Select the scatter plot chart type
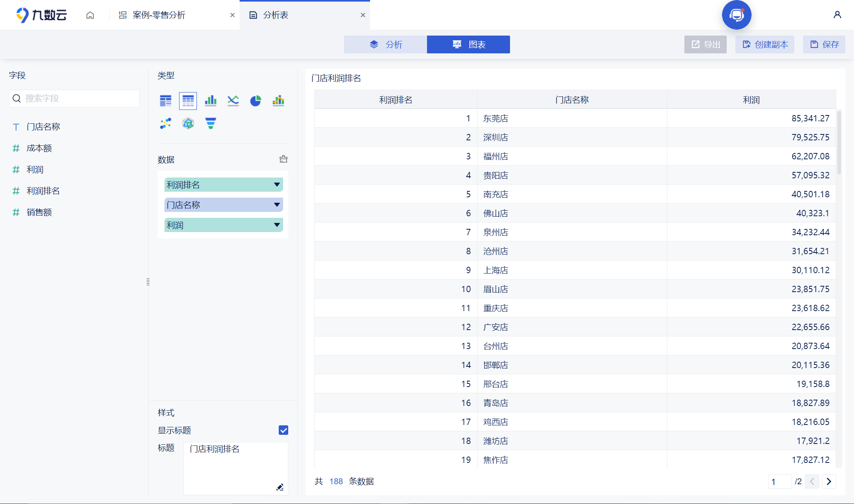854x504 pixels. (x=166, y=123)
